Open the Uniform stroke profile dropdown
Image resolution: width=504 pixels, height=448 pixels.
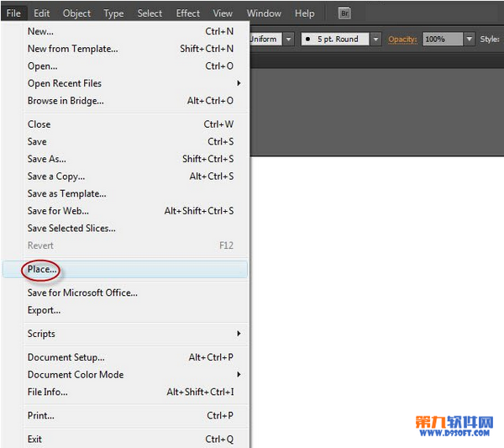pos(289,40)
